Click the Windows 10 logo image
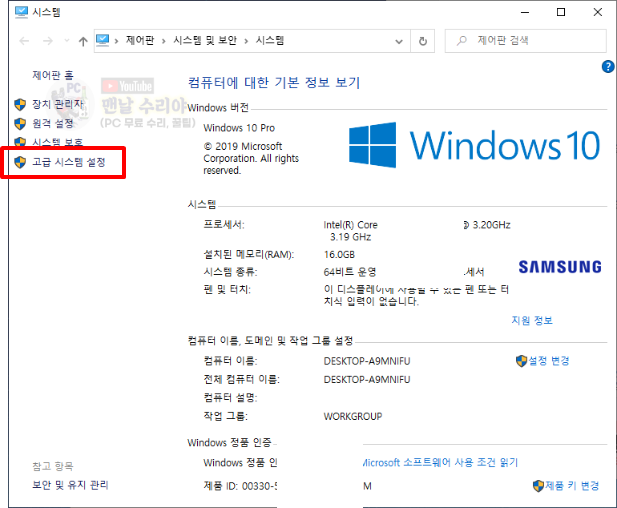Viewport: 617px width, 508px height. point(474,145)
